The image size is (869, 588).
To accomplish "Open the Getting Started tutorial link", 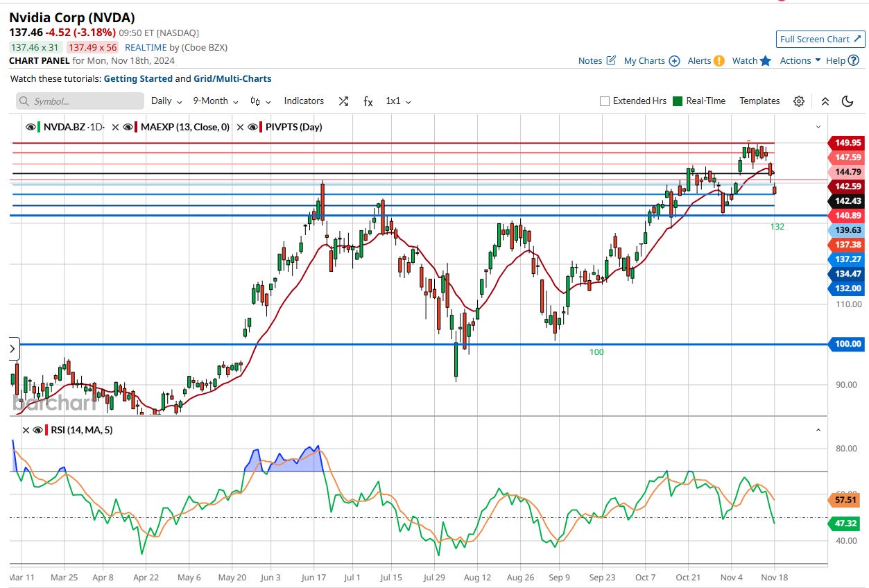I will pyautogui.click(x=138, y=79).
